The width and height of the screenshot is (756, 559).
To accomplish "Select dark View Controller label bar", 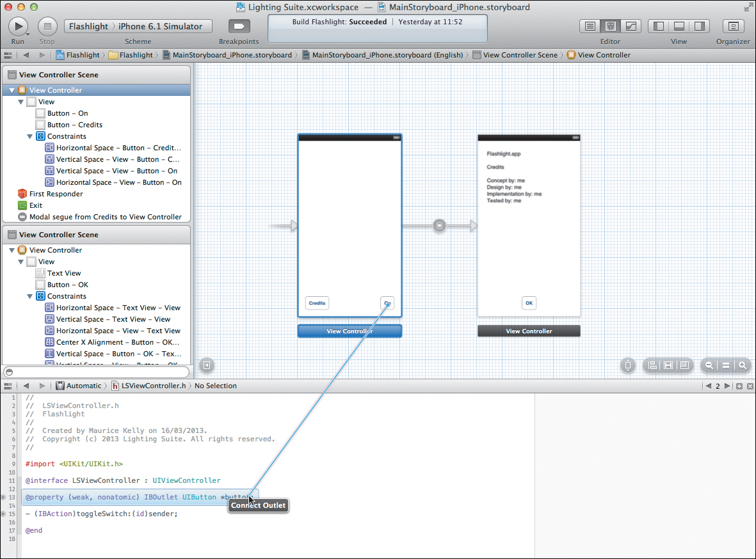I will [529, 331].
